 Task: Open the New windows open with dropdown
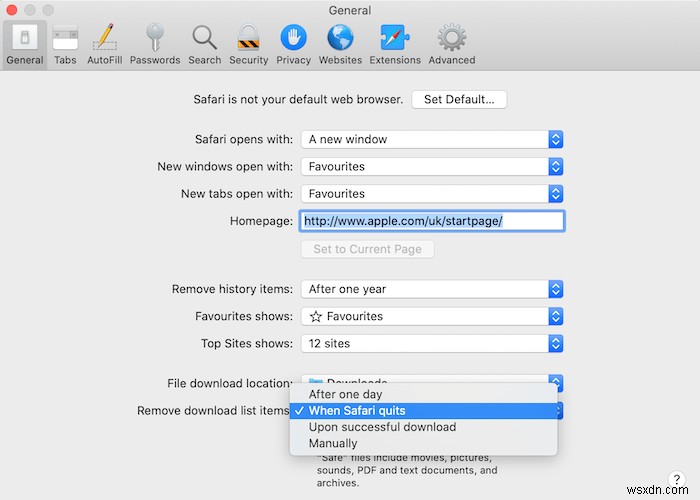tap(432, 167)
